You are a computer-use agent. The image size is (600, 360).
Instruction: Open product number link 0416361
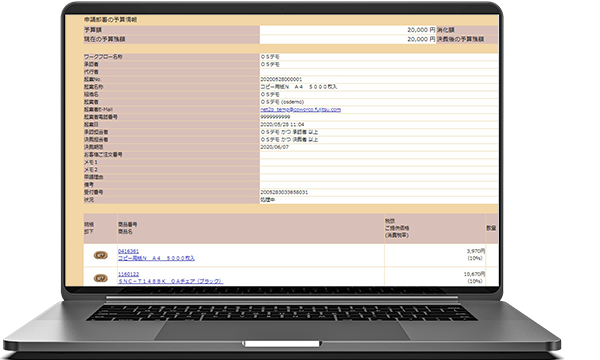(128, 251)
